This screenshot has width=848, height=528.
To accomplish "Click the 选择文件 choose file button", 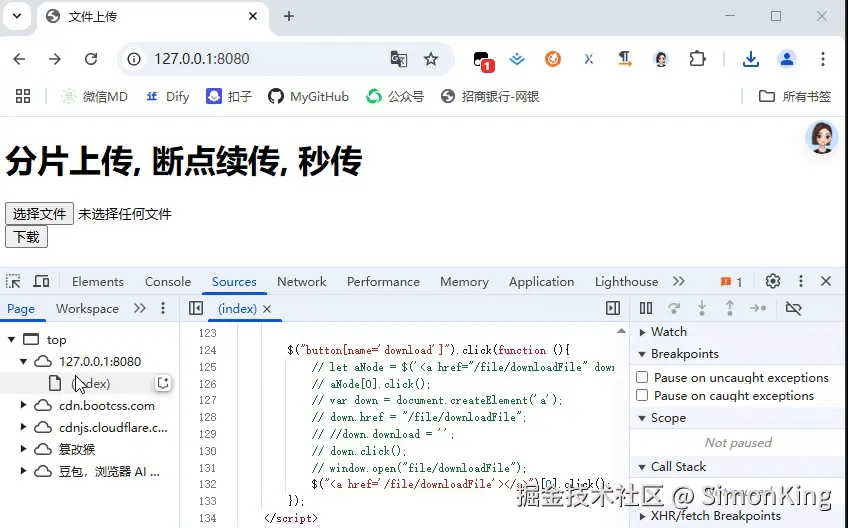I will [x=39, y=214].
